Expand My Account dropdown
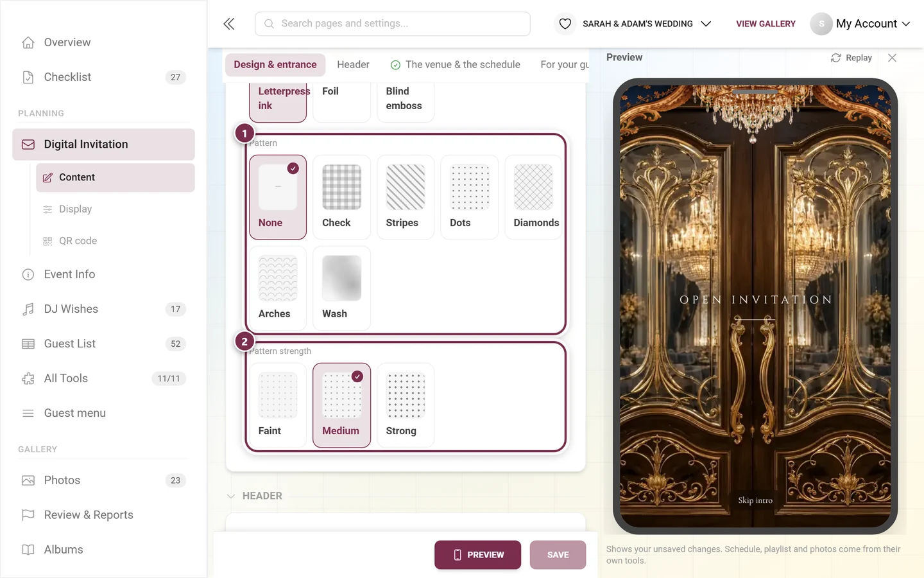This screenshot has width=924, height=578. coord(860,24)
